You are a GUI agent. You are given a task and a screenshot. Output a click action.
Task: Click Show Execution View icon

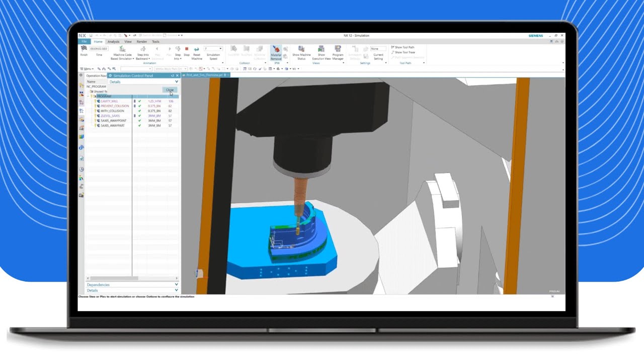(321, 49)
